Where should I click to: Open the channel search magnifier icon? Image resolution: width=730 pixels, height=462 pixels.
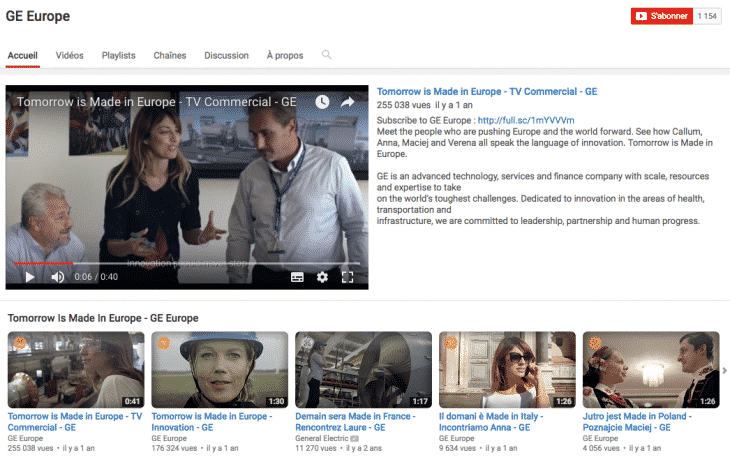[326, 54]
